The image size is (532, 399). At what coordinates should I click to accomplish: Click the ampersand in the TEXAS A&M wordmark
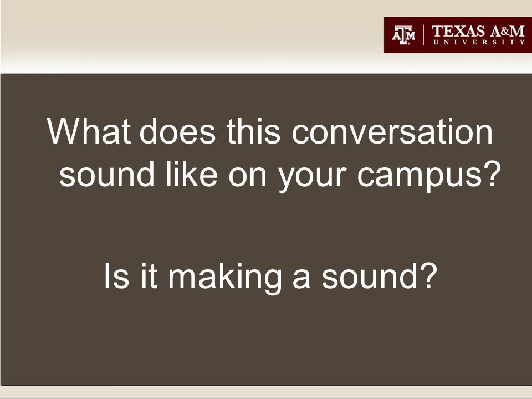pos(504,32)
